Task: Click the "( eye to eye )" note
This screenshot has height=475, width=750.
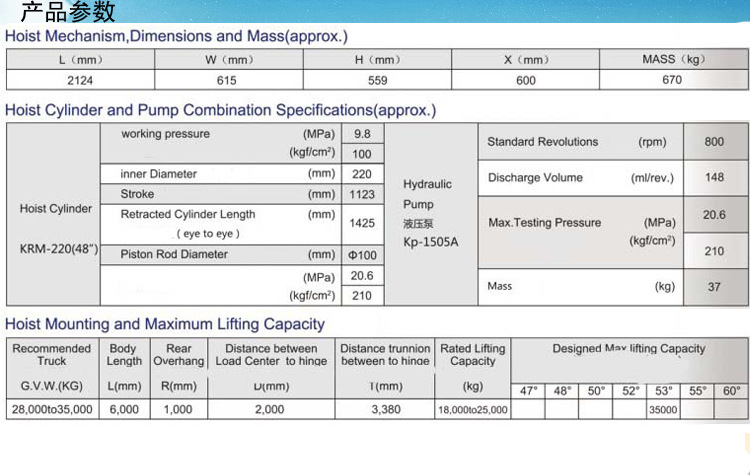Action: coord(208,234)
